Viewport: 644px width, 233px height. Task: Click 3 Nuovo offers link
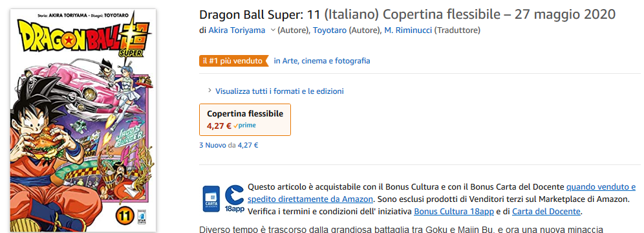tap(212, 145)
